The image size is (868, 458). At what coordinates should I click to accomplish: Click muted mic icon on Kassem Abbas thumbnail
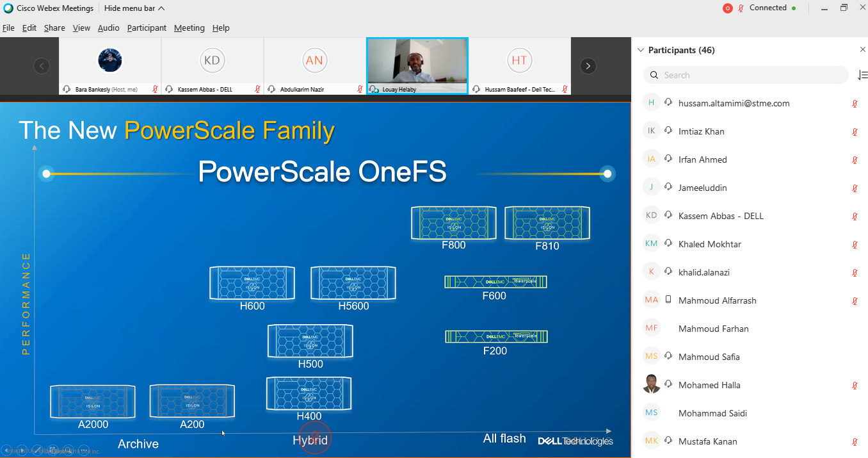point(257,90)
